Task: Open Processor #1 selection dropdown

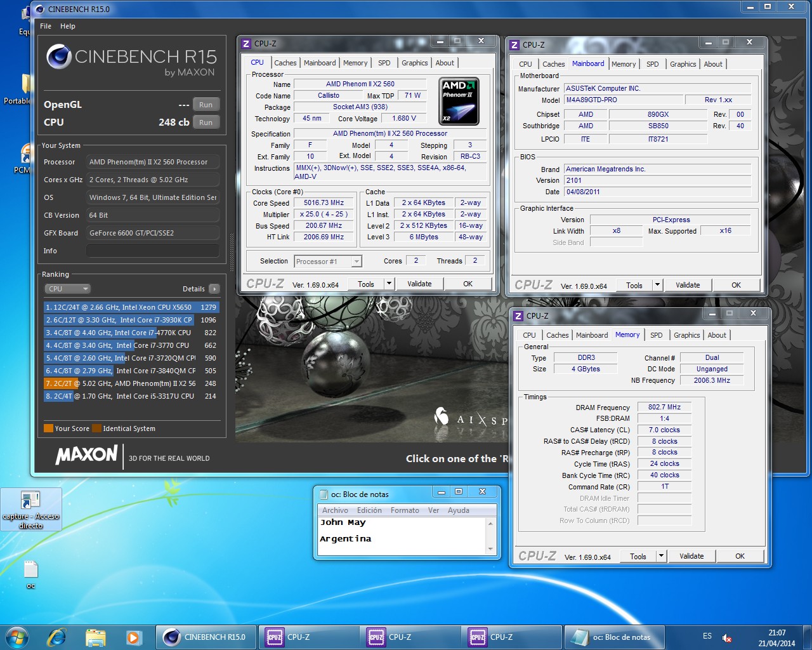Action: tap(328, 262)
